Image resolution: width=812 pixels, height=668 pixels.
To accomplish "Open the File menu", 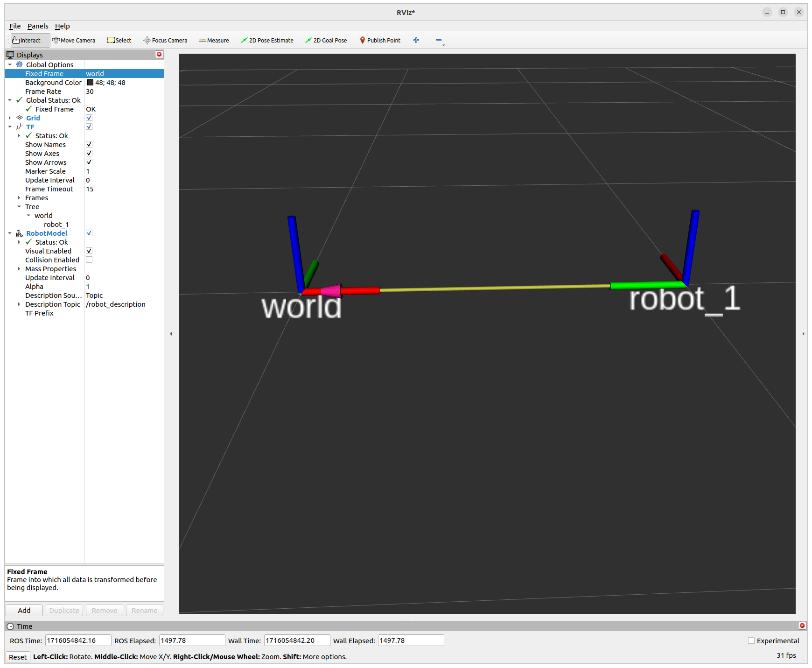I will click(x=15, y=26).
